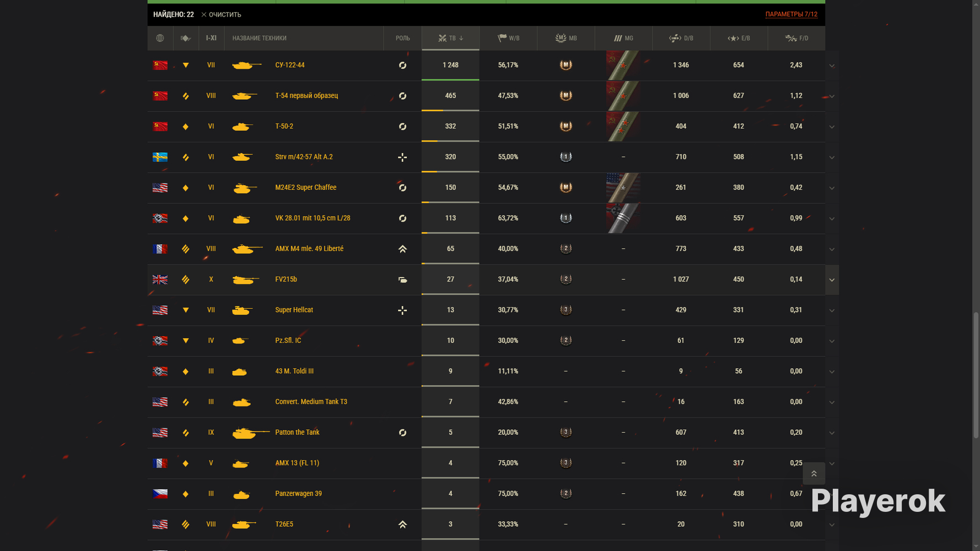This screenshot has width=980, height=551.
Task: Sort by nation globe icon column
Action: point(160,38)
